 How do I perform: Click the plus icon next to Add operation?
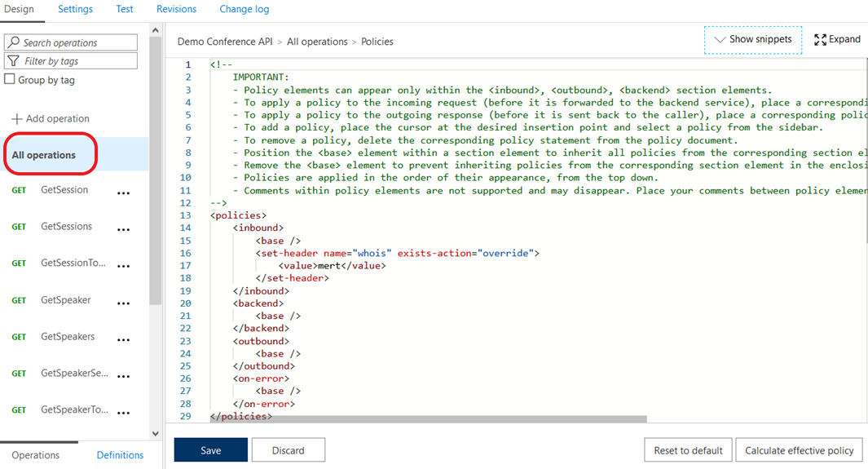(17, 118)
